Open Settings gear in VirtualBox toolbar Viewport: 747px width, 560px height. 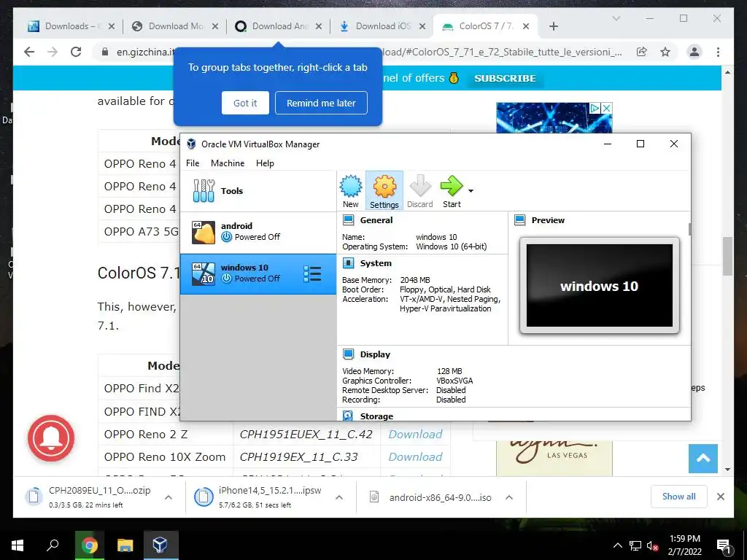[384, 190]
